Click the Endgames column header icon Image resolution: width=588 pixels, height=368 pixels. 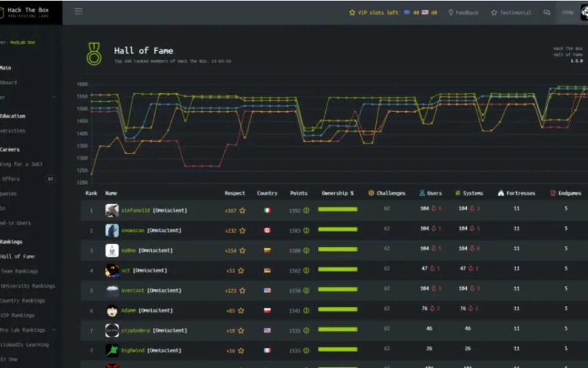[552, 193]
